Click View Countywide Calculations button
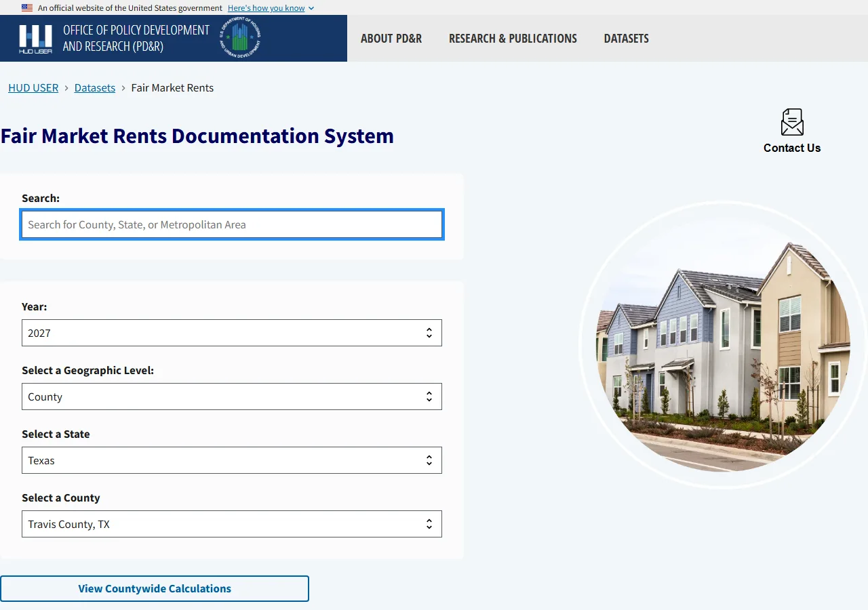This screenshot has width=868, height=610. pyautogui.click(x=155, y=588)
